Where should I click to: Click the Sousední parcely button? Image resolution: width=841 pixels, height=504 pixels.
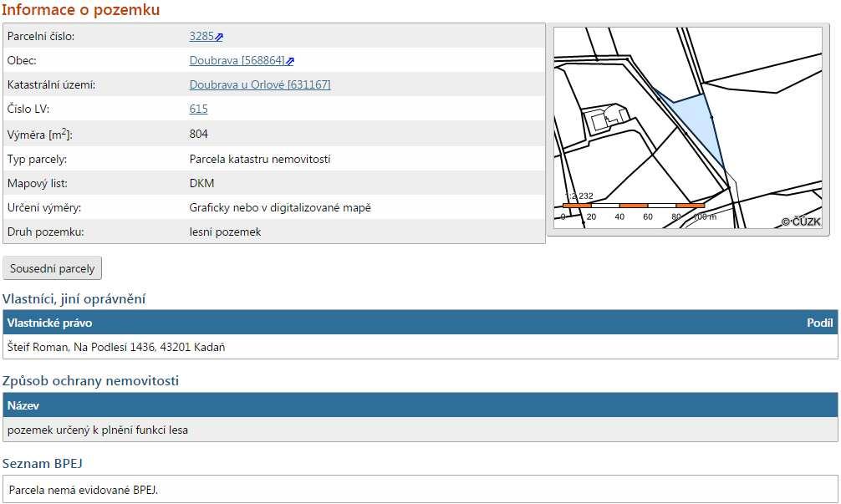pos(52,268)
